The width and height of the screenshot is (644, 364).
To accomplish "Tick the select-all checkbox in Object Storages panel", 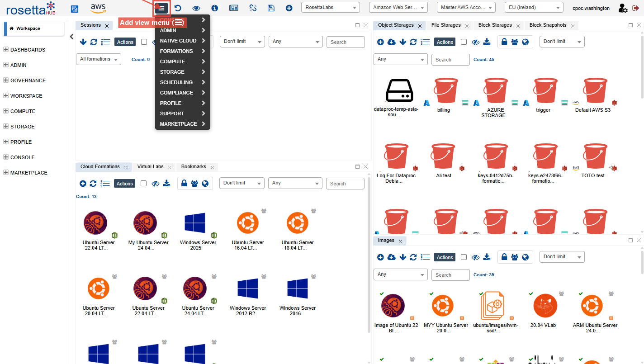I will click(x=464, y=42).
